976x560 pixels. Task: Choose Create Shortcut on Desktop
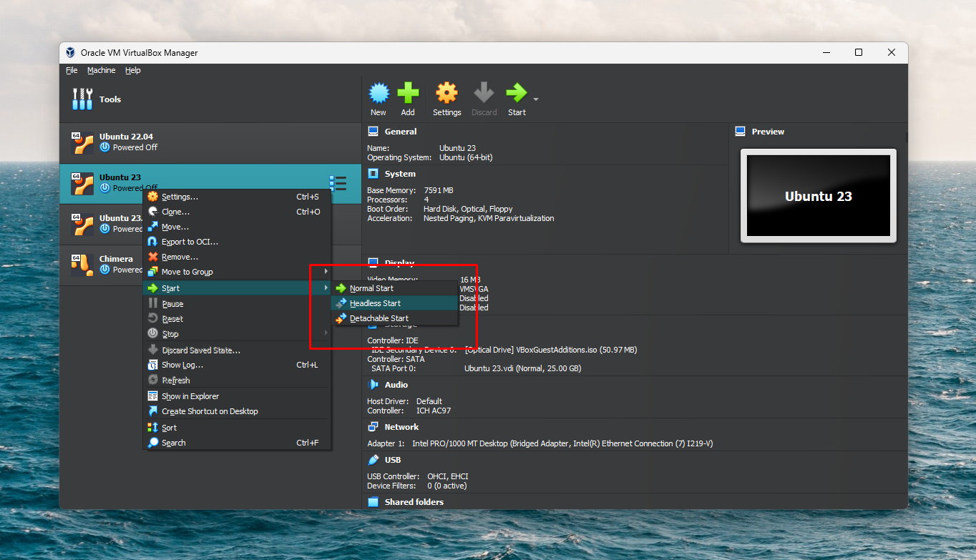[x=237, y=411]
